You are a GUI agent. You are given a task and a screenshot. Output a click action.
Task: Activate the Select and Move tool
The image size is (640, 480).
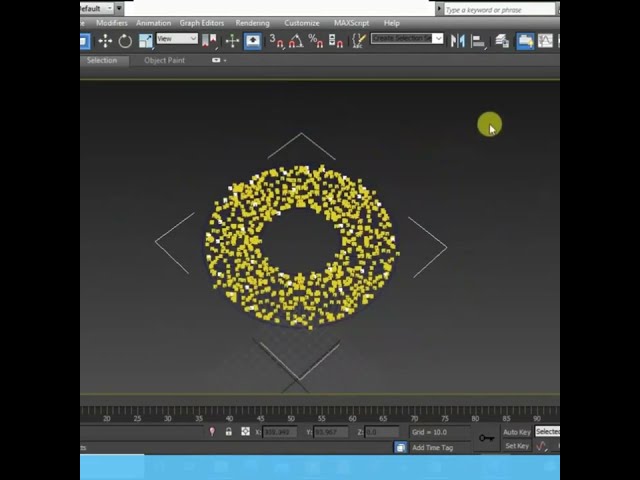click(x=105, y=41)
